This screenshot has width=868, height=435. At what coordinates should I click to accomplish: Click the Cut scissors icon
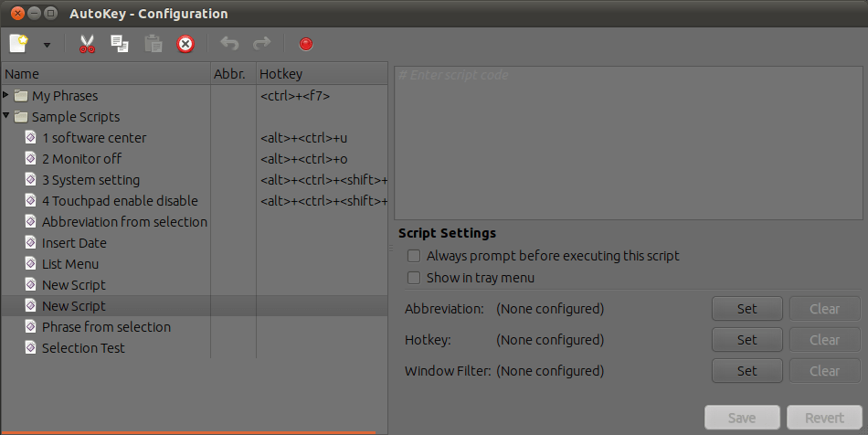(x=87, y=44)
